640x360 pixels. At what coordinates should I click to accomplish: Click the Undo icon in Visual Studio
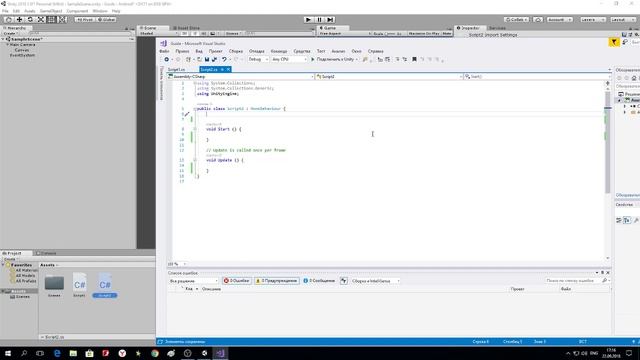(224, 60)
